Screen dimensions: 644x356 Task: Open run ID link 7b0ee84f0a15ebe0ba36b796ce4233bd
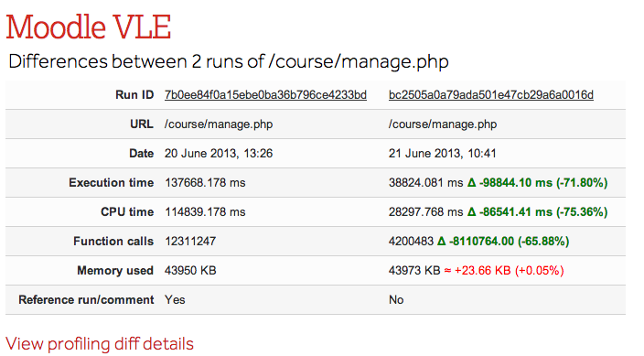pyautogui.click(x=265, y=95)
